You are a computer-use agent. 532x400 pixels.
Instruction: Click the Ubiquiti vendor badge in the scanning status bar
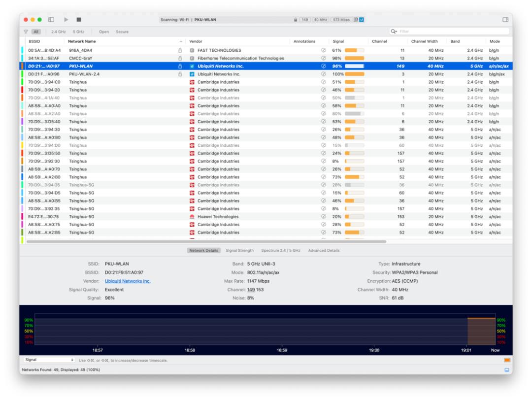click(x=362, y=20)
